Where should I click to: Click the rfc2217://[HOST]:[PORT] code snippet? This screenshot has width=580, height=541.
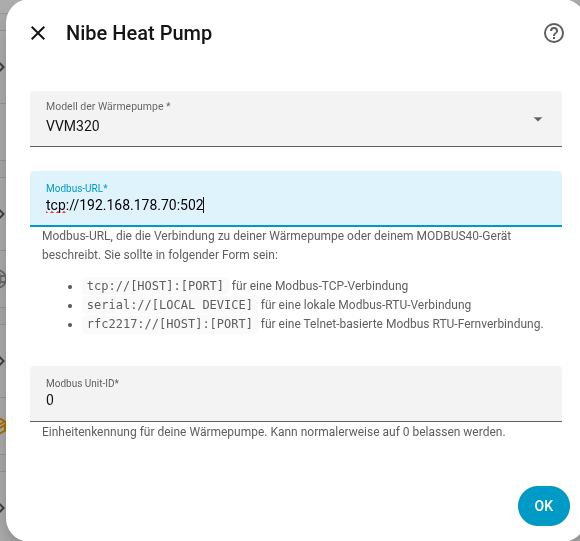pos(169,324)
